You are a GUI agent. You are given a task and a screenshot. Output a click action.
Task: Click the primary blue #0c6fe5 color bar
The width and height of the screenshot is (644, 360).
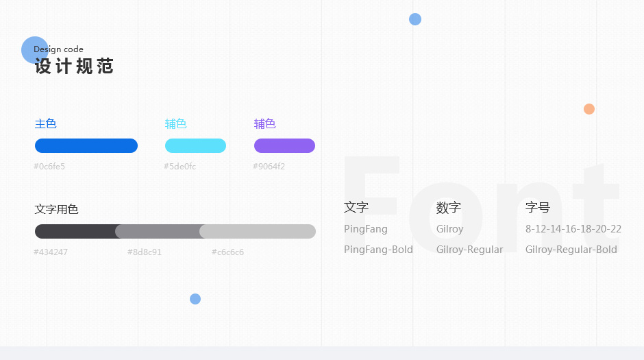(x=86, y=146)
